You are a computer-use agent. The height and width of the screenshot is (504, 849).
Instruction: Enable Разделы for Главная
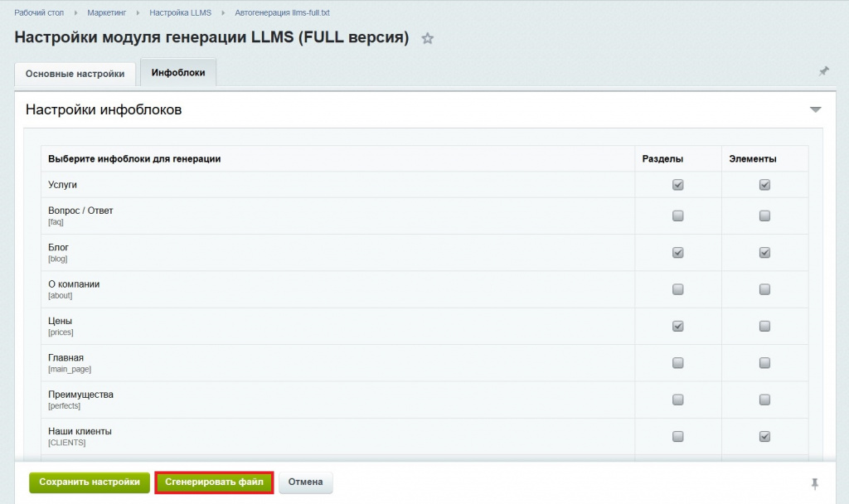click(677, 362)
